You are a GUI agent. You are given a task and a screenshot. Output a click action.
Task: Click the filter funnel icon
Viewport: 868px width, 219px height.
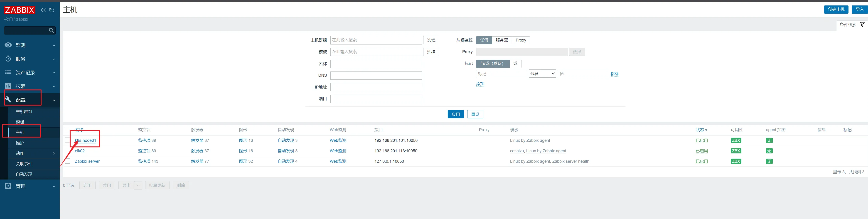pos(862,25)
